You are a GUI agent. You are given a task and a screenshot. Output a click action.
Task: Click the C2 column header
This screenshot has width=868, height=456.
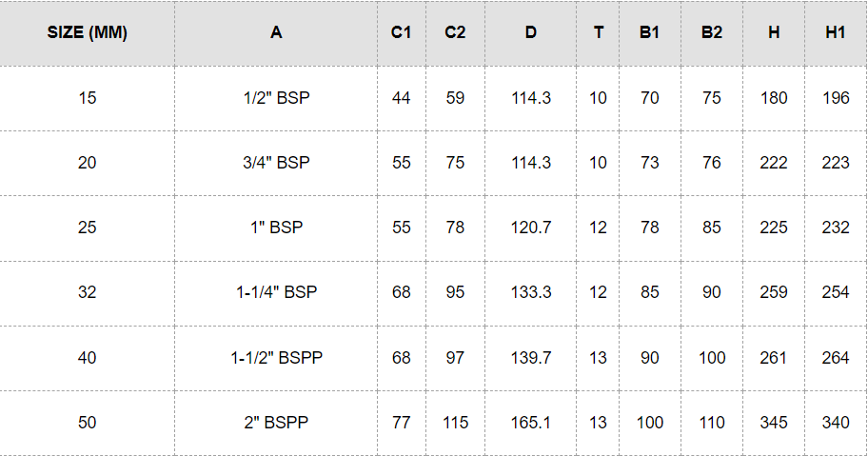[x=455, y=32]
